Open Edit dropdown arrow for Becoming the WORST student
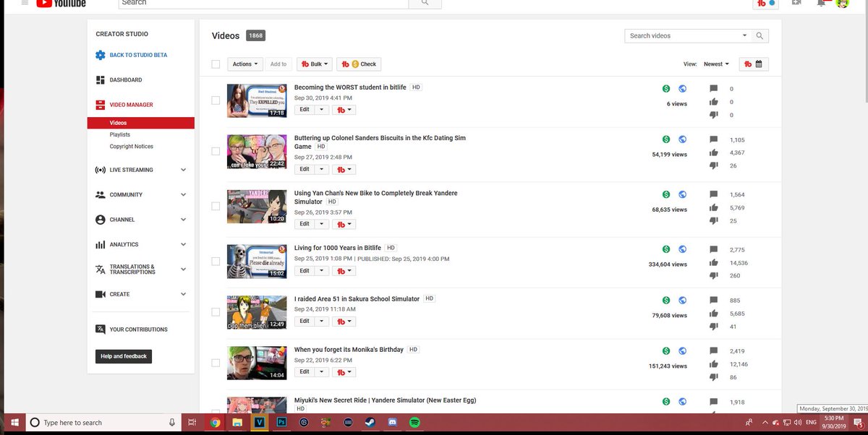This screenshot has width=868, height=435. pos(322,109)
